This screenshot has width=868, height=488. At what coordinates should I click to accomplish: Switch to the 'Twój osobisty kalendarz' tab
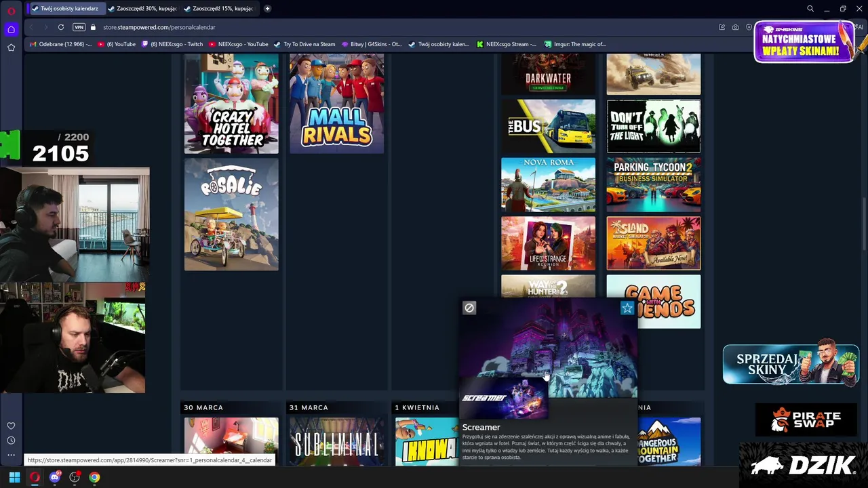66,9
